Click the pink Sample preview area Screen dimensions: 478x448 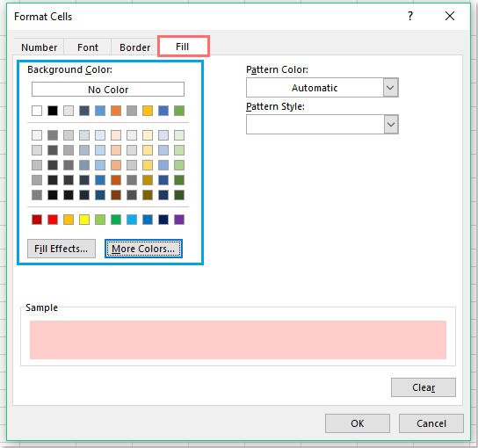click(238, 340)
